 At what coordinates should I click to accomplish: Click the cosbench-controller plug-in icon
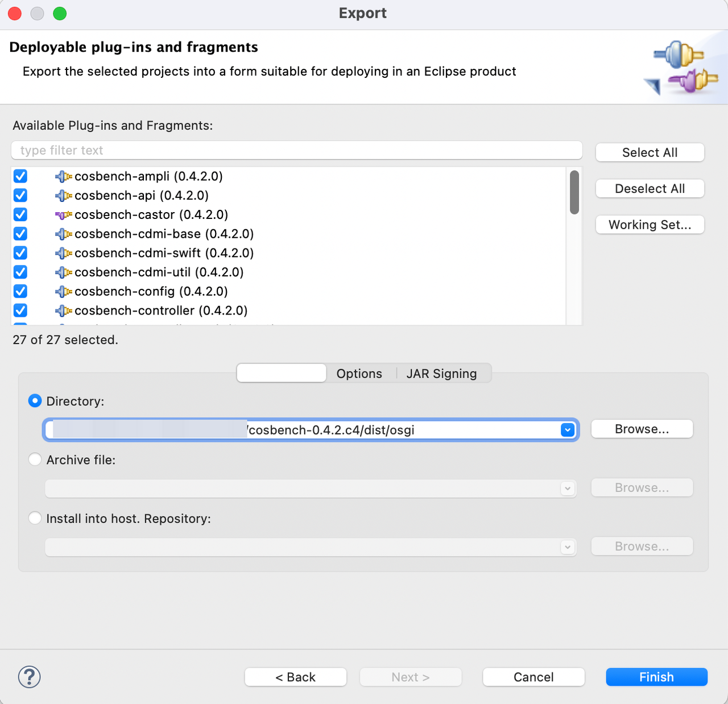(64, 311)
